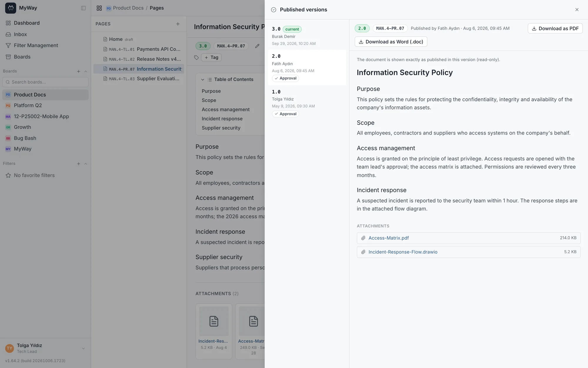Click inside Search boards field

coord(45,82)
